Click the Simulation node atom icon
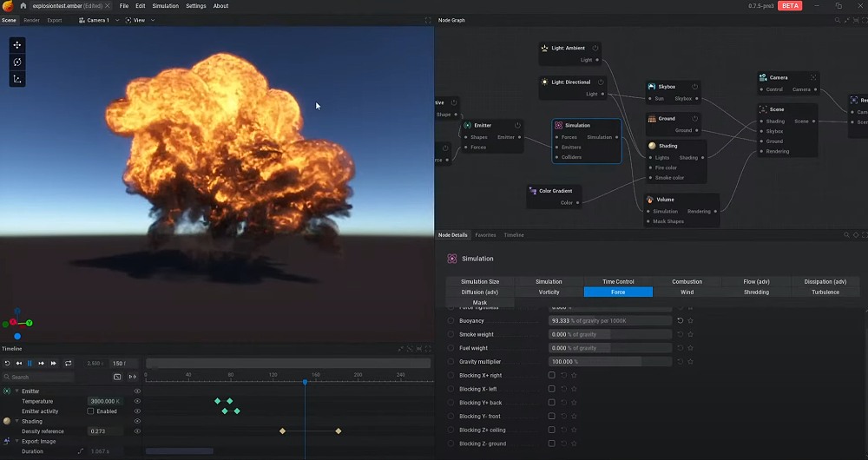Screen dimensions: 868x460 pyautogui.click(x=558, y=126)
